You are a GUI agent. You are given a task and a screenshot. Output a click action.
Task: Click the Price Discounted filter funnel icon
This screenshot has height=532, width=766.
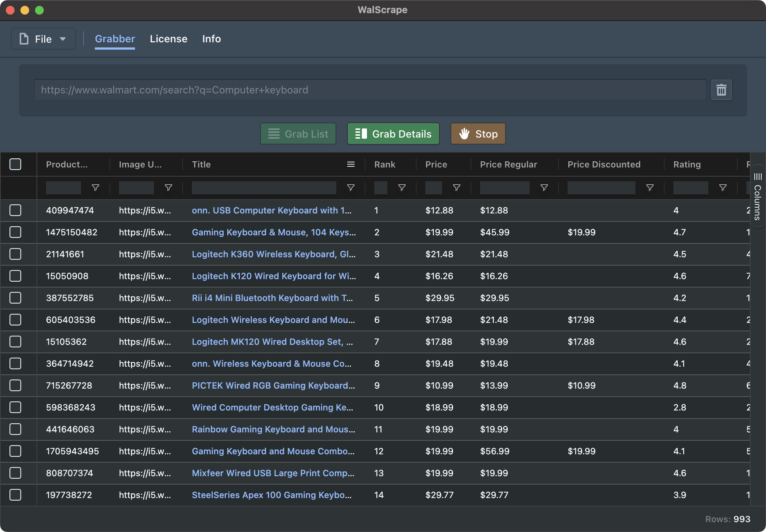(x=650, y=188)
